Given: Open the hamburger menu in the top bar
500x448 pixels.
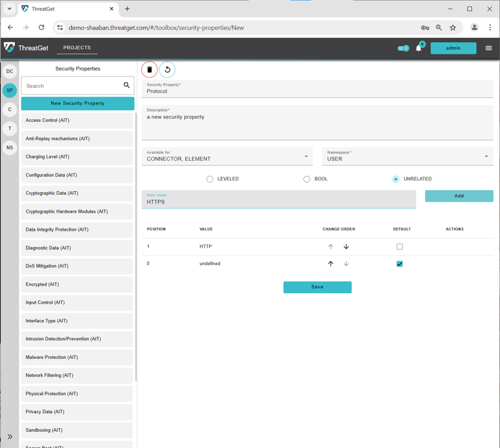Looking at the screenshot, I should tap(489, 48).
